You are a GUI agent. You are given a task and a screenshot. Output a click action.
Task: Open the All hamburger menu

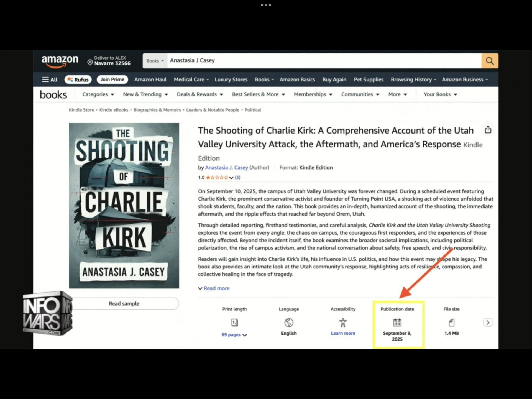50,80
